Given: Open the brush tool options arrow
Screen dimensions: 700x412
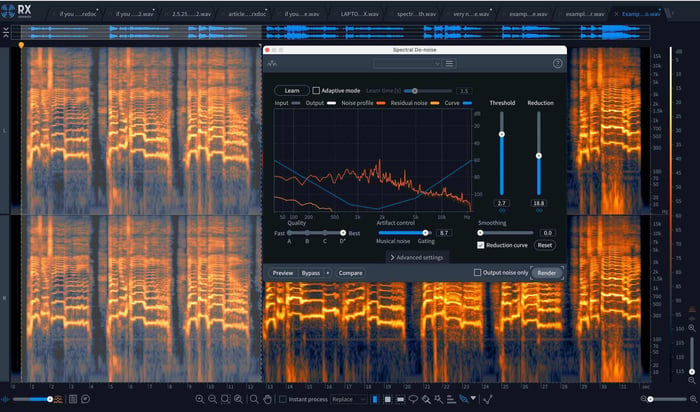Looking at the screenshot, I should (x=473, y=398).
